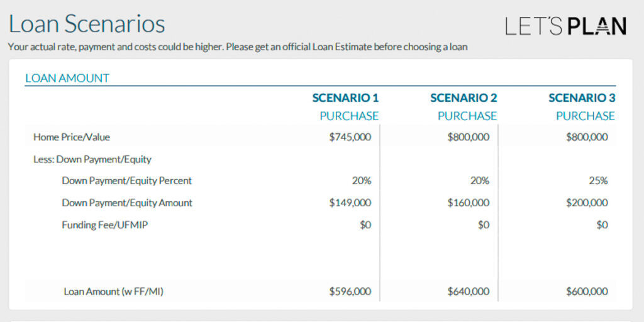Click the LET'S PLAN logo
The image size is (644, 322).
(565, 26)
